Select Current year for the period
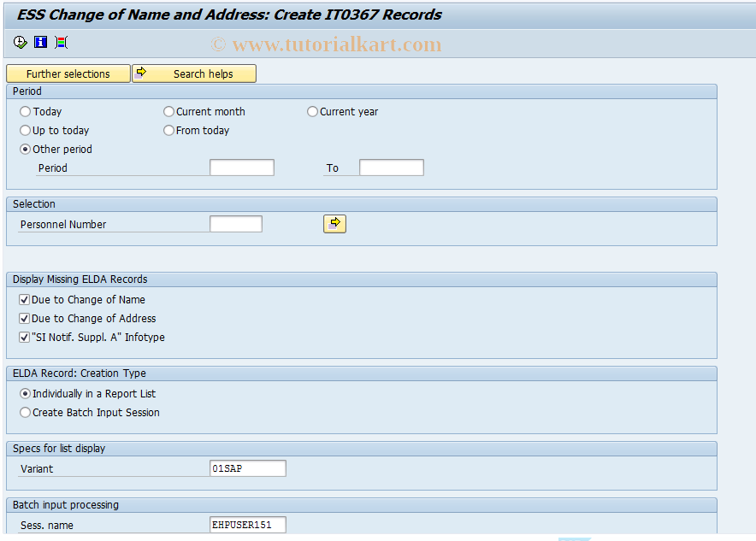This screenshot has height=541, width=756. coord(312,111)
